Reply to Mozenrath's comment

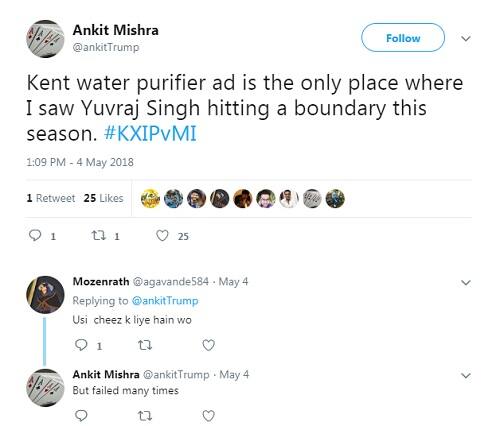pos(81,345)
